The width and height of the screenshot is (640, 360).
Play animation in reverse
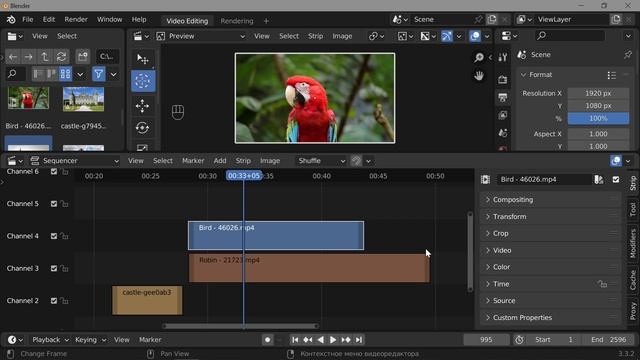[x=320, y=340]
